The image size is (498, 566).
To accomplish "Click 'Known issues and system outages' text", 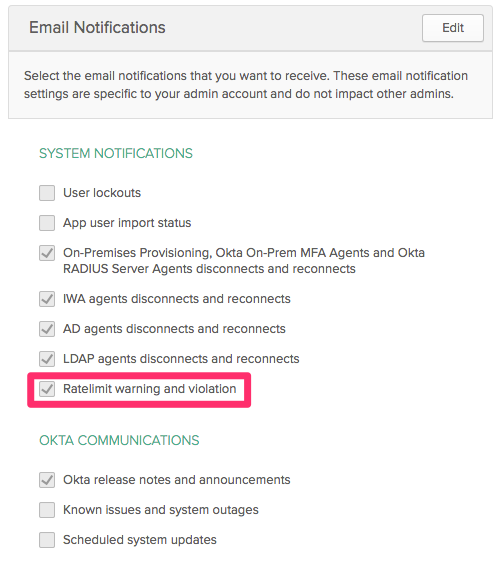I will (x=161, y=510).
